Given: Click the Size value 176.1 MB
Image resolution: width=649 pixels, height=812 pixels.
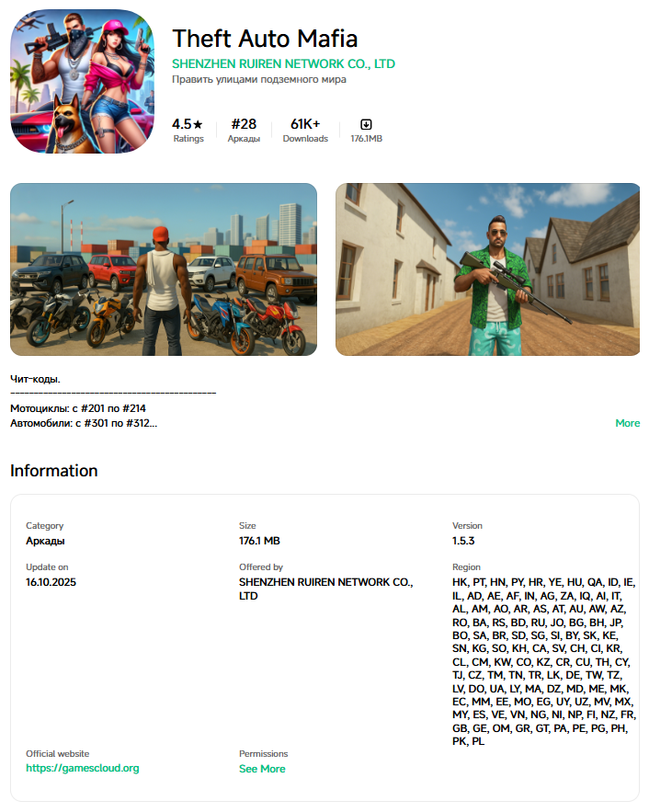Looking at the screenshot, I should click(x=259, y=541).
